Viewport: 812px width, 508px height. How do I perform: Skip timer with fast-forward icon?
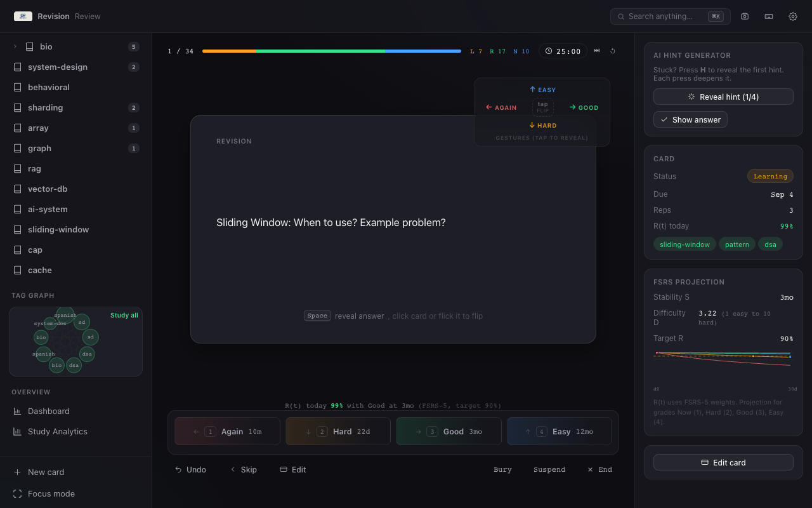click(x=597, y=51)
